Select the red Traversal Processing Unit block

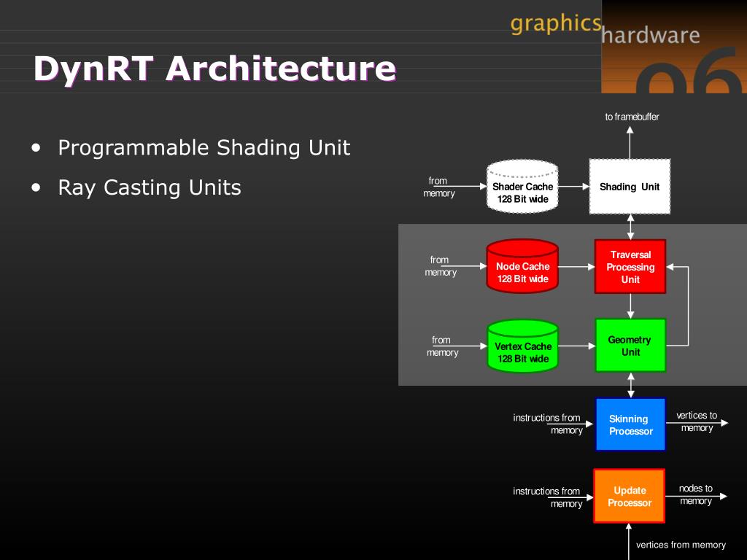click(x=630, y=267)
